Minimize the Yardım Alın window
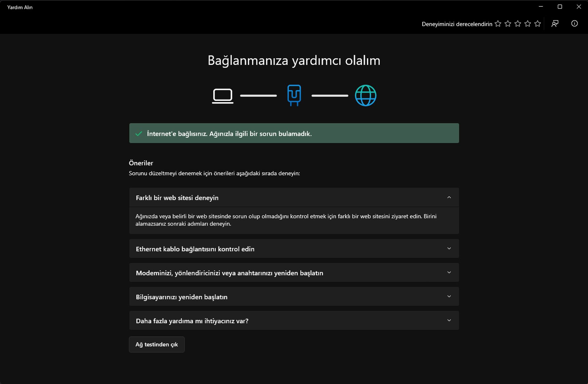Viewport: 588px width, 384px height. coord(541,7)
